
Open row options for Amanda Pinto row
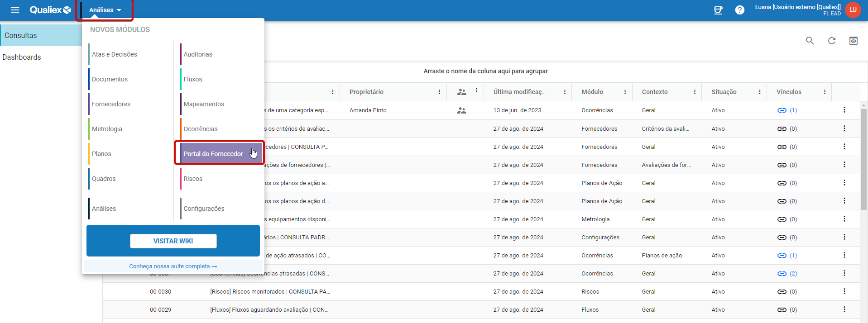click(x=844, y=110)
